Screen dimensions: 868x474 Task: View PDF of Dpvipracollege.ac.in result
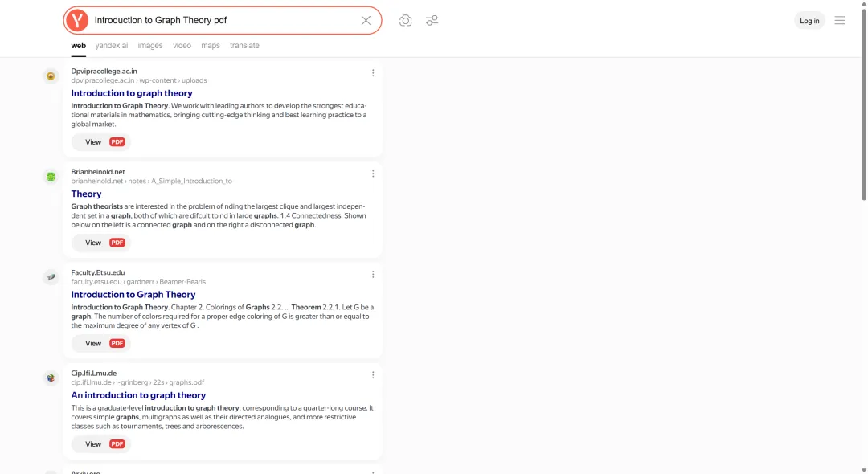tap(101, 142)
